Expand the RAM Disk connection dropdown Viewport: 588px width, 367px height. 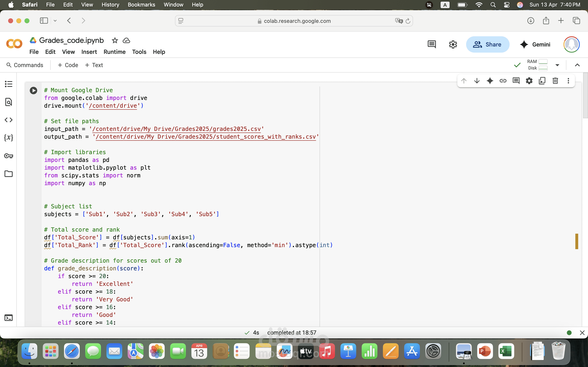(x=557, y=65)
